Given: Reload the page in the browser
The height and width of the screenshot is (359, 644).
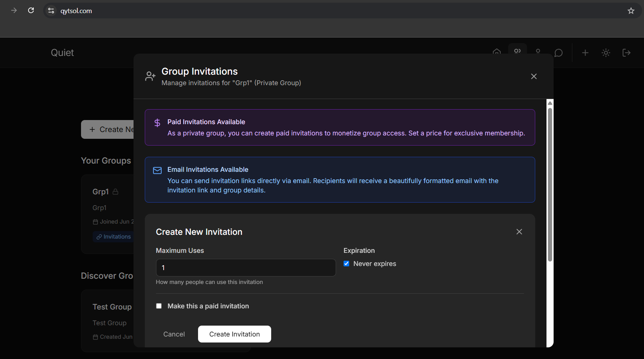Looking at the screenshot, I should [31, 11].
